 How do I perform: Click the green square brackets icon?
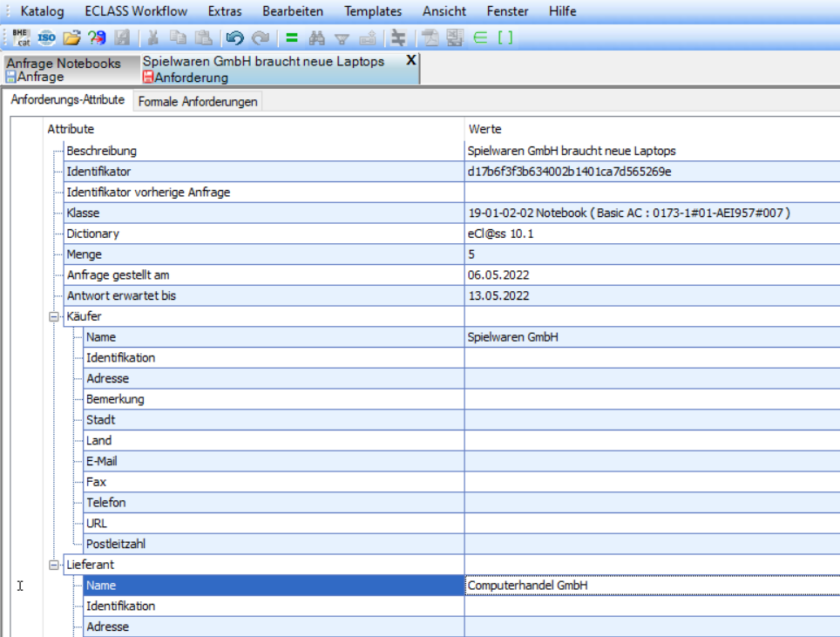(x=505, y=37)
